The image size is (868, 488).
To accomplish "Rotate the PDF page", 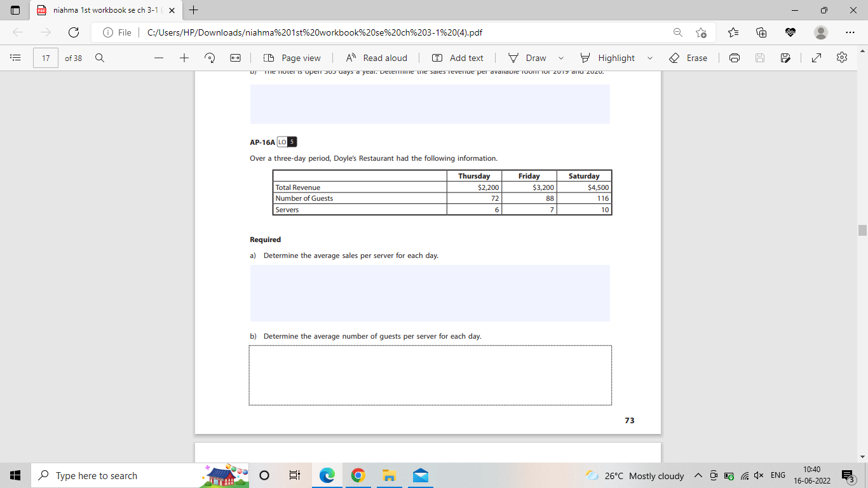I will (209, 58).
